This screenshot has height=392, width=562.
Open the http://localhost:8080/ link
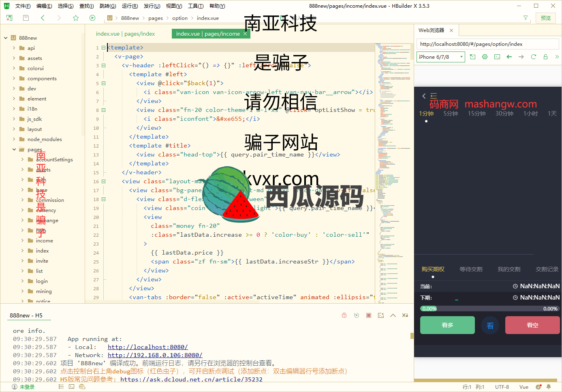(148, 347)
